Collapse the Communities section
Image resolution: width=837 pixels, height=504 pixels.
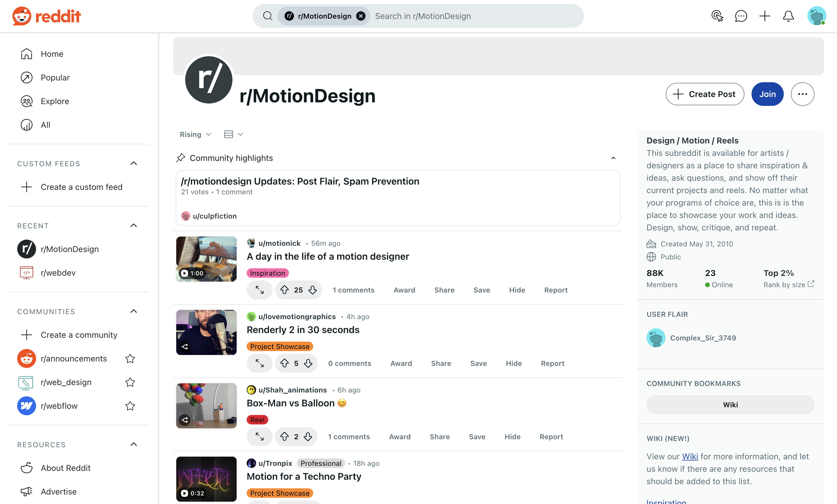pyautogui.click(x=134, y=311)
